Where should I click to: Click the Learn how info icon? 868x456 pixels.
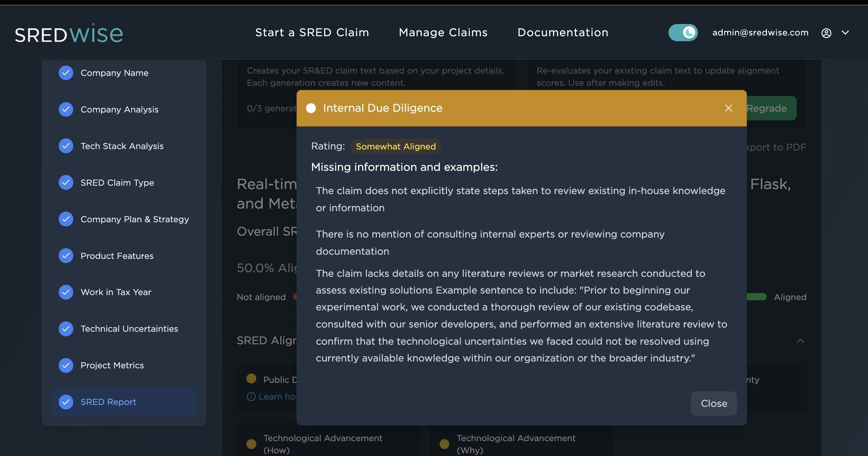(251, 397)
